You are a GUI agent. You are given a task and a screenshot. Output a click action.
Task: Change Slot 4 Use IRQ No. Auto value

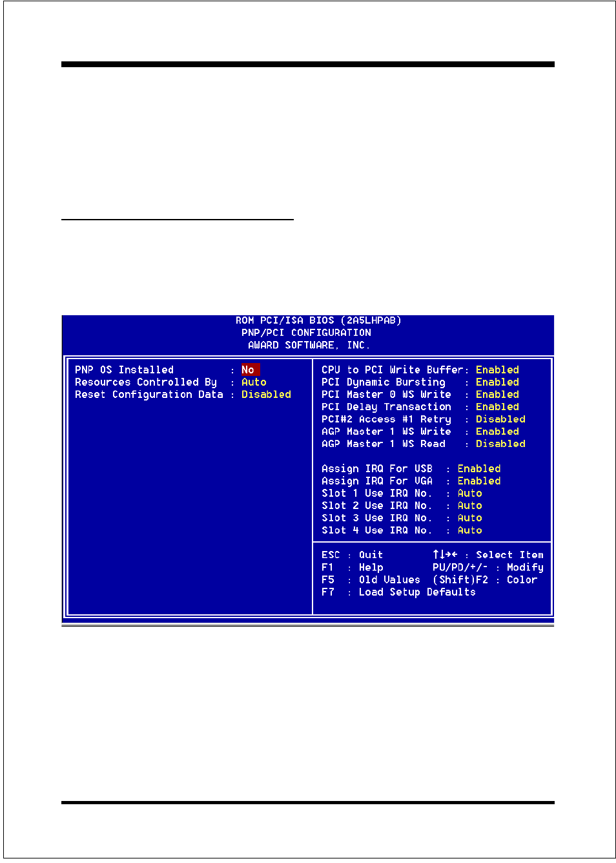469,530
